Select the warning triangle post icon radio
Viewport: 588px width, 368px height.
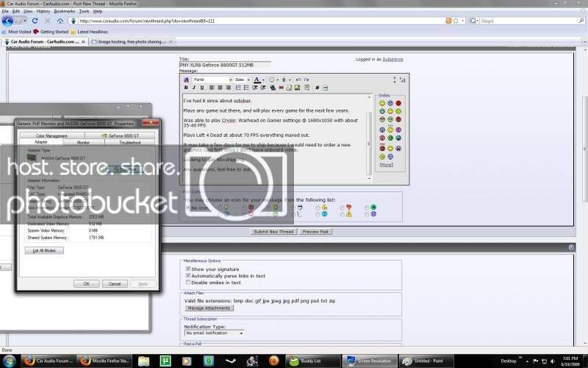(343, 214)
